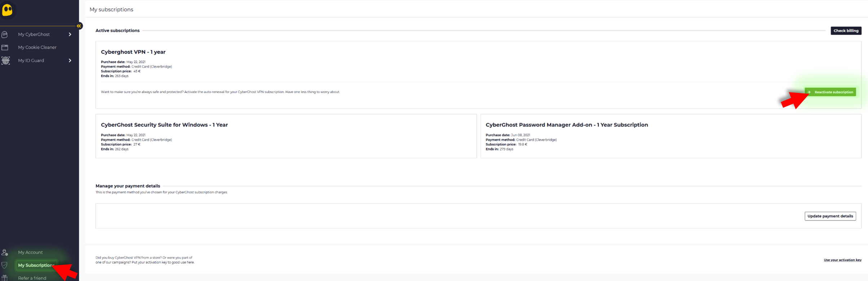Click Security Suite Ends in 262 days
Image resolution: width=868 pixels, height=281 pixels.
[x=115, y=149]
